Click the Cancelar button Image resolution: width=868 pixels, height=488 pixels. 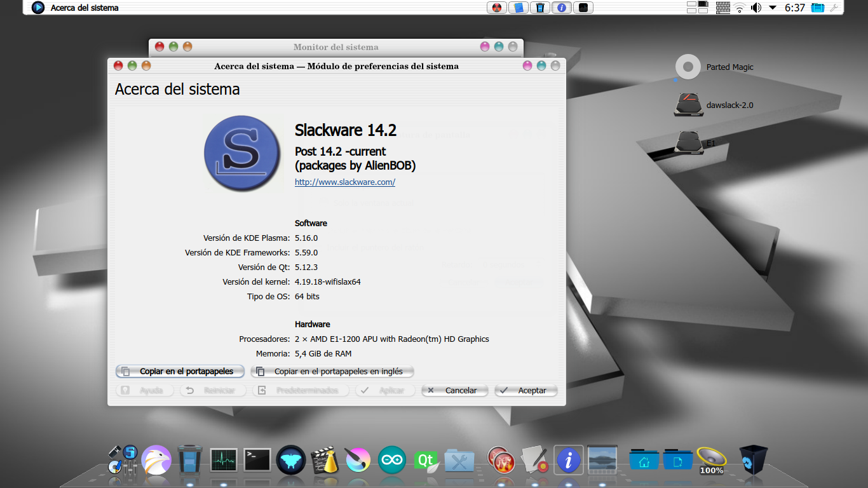(x=455, y=390)
